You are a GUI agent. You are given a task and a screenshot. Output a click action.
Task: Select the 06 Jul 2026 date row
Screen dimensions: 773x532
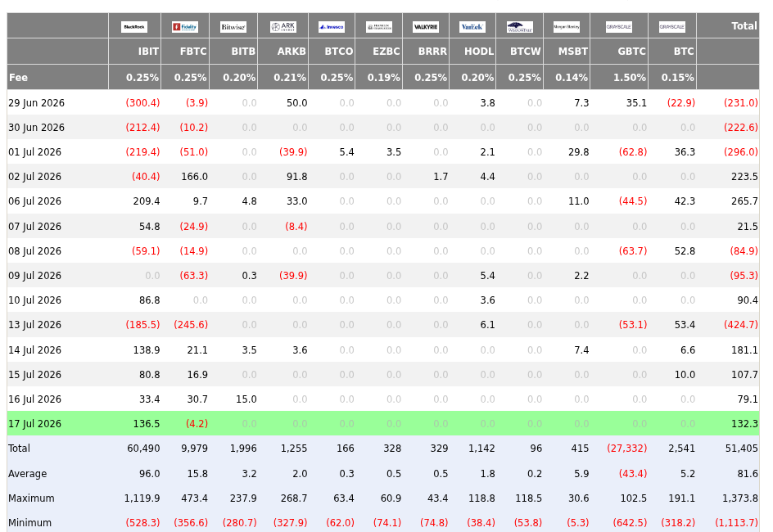[383, 201]
